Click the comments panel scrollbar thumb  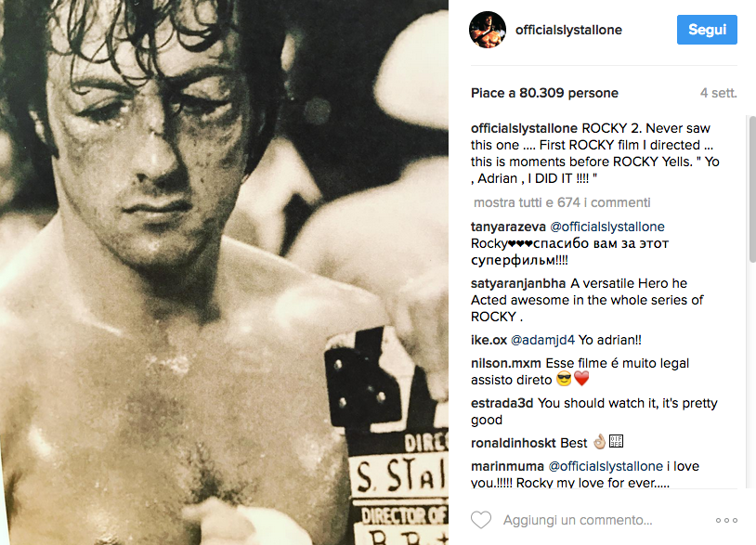coord(752,188)
